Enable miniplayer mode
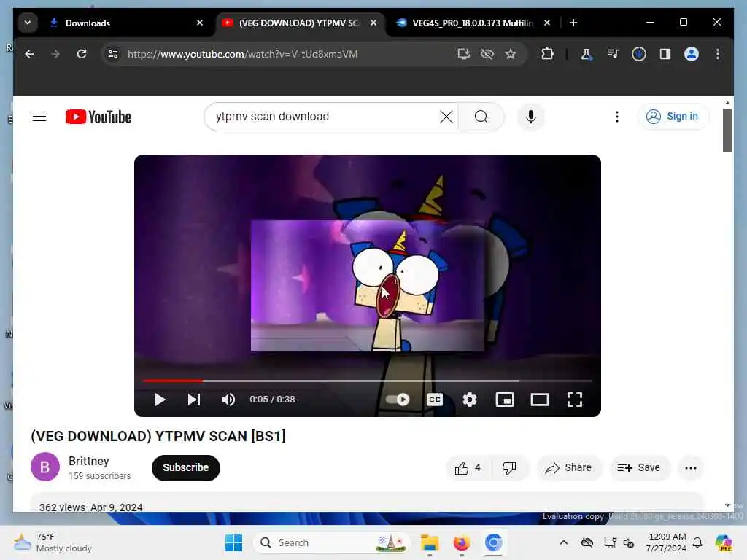This screenshot has height=560, width=747. tap(505, 400)
